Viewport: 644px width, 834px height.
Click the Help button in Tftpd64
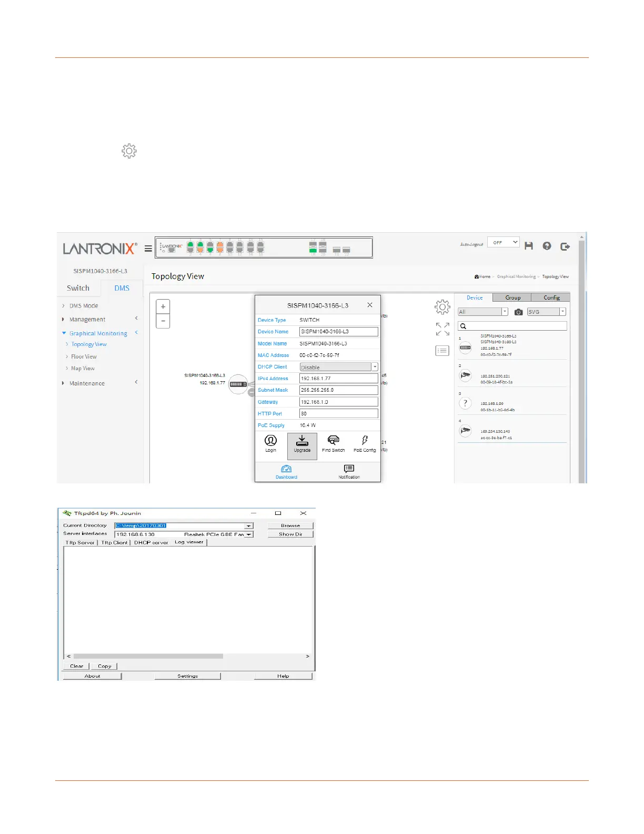pyautogui.click(x=283, y=676)
